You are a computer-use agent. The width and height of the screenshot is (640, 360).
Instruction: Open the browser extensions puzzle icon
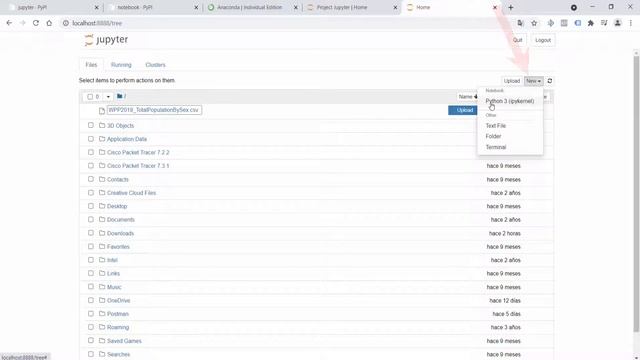click(x=591, y=23)
